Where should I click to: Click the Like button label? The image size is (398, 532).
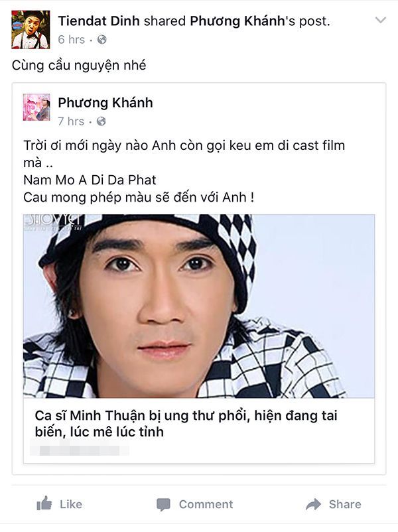71,504
